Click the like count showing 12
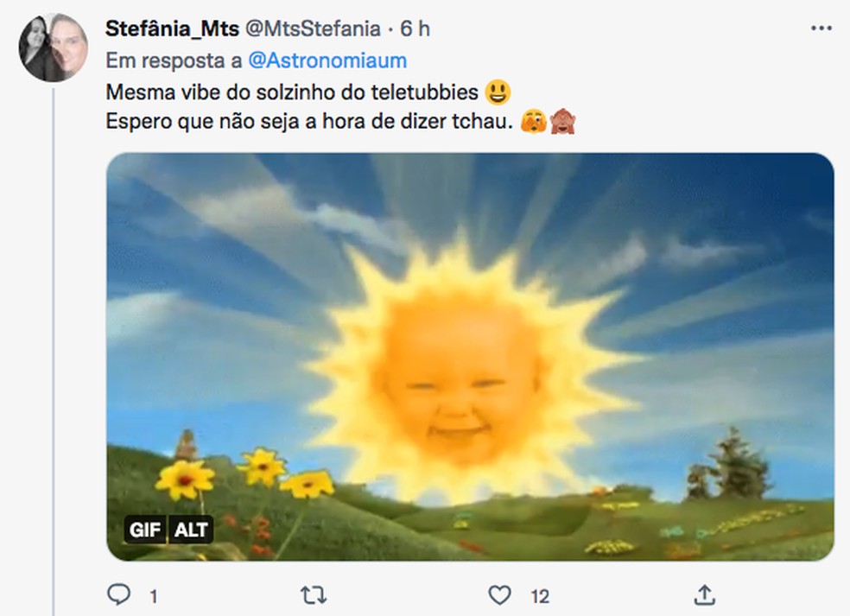This screenshot has width=850, height=616. pos(540,595)
